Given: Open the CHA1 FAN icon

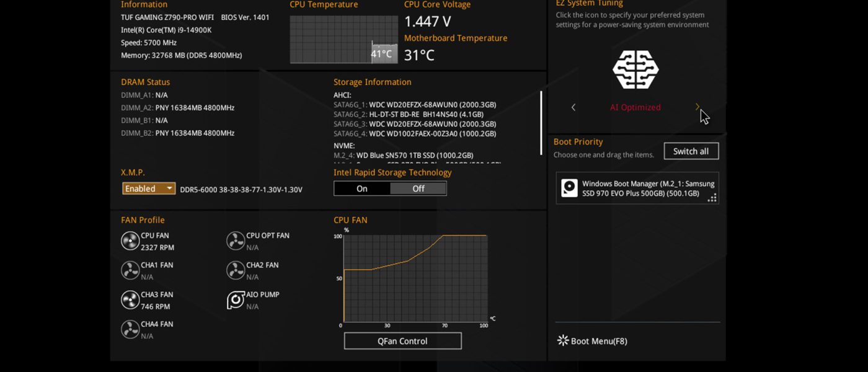Looking at the screenshot, I should [130, 270].
